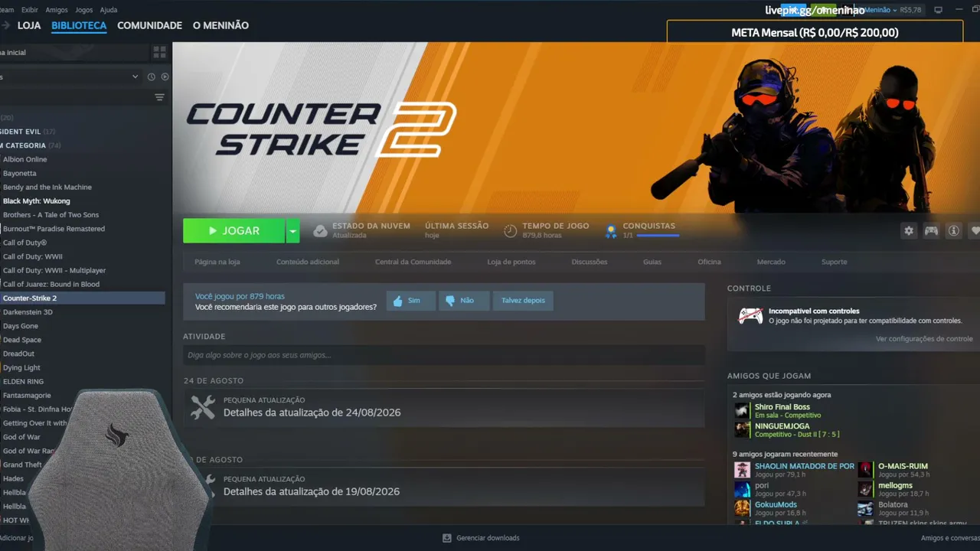Open the O MENINÃO profile tab
The height and width of the screenshot is (551, 980).
[x=220, y=25]
